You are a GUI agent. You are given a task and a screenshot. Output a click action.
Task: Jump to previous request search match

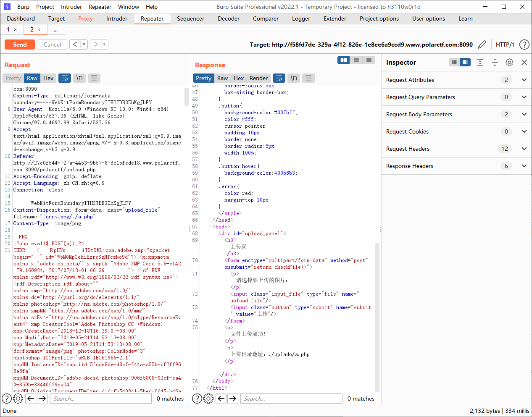click(31, 399)
